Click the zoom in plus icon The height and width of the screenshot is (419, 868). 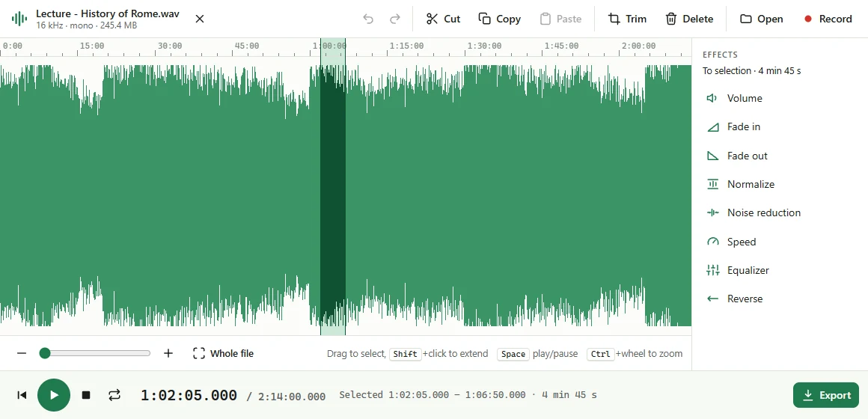click(168, 353)
